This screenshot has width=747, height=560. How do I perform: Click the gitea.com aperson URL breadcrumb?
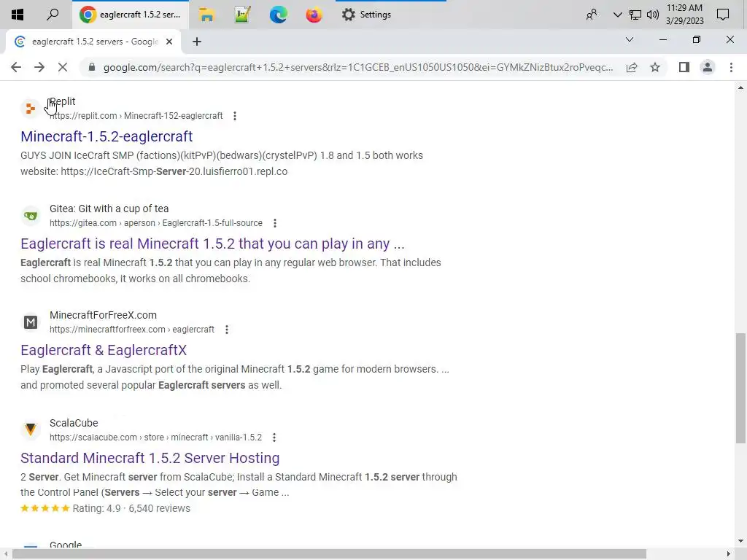[156, 223]
